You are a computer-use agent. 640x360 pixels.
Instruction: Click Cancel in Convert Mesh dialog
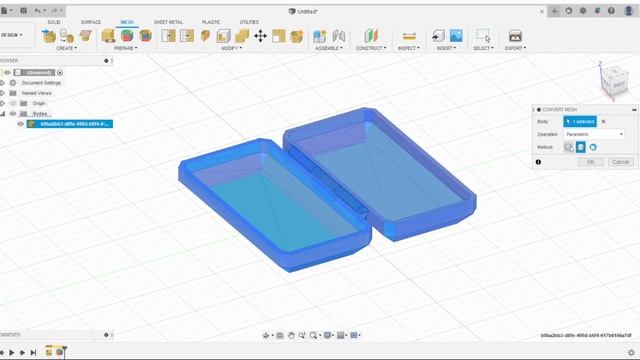point(621,162)
